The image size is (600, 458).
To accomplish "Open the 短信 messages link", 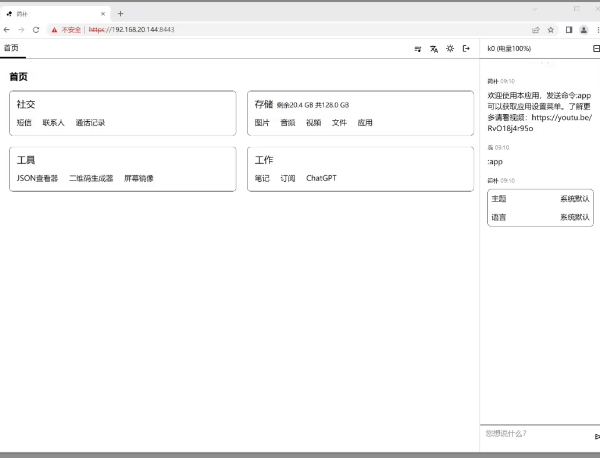I will pos(24,123).
